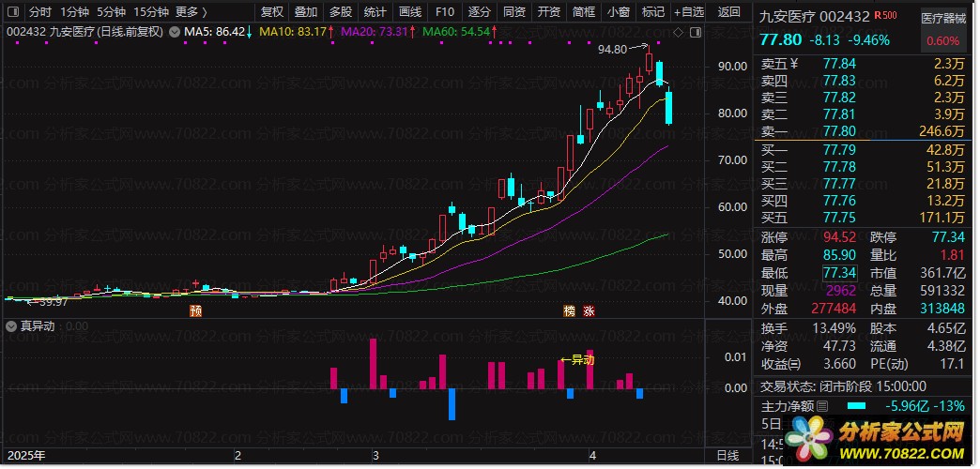Viewport: 980px width, 469px height.
Task: Open the 多股 multi-stock view
Action: click(341, 11)
